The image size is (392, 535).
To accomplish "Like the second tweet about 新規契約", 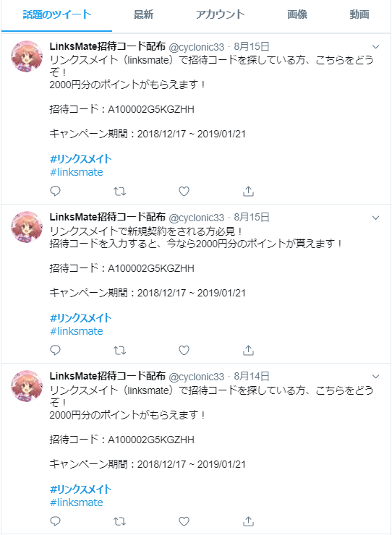I will click(x=184, y=351).
